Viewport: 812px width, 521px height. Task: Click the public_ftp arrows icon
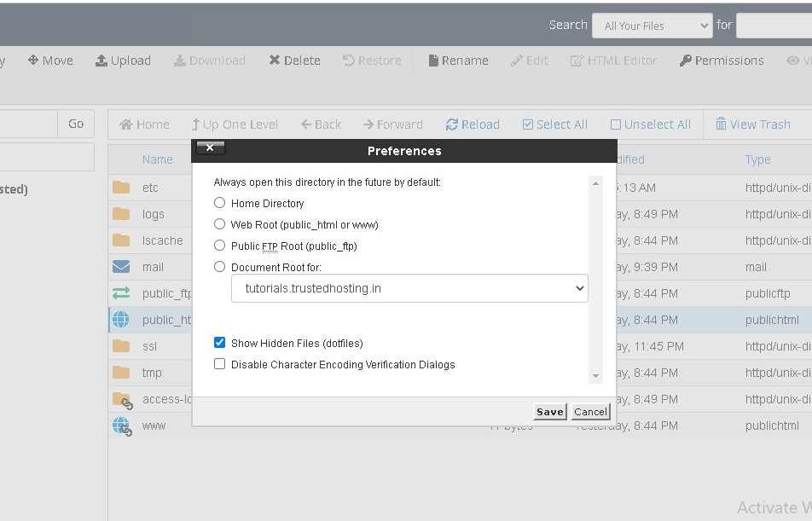pyautogui.click(x=121, y=293)
